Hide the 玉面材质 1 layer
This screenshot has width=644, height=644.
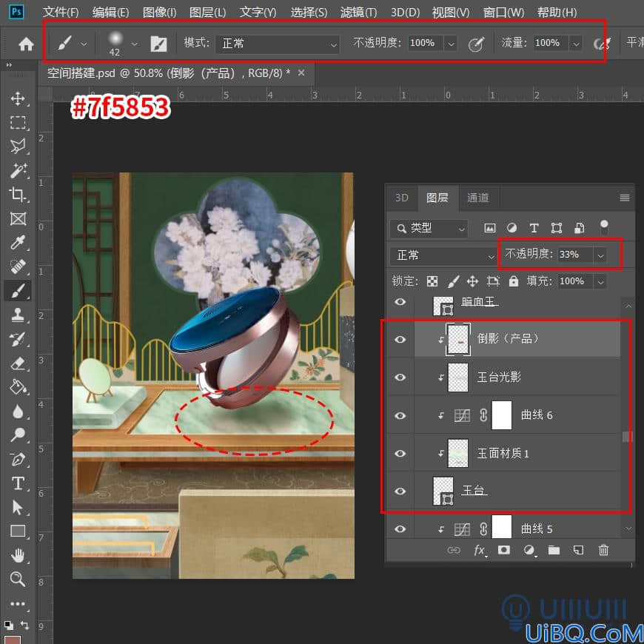coord(400,453)
